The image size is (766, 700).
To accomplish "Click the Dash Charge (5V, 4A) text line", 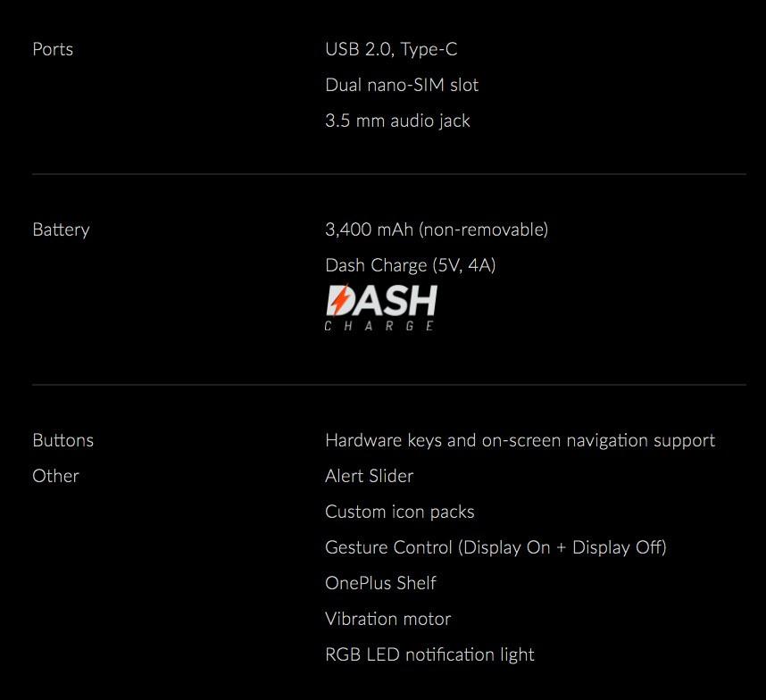I will (x=410, y=265).
